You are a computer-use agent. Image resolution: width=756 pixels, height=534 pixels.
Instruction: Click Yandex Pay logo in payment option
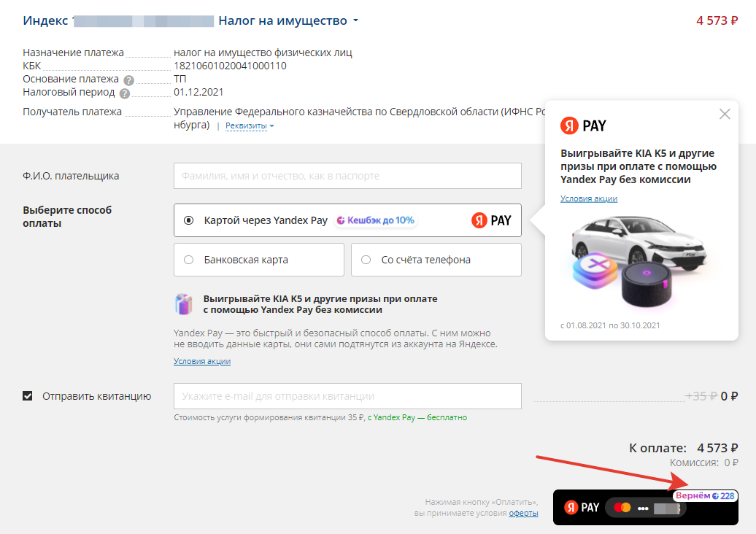[491, 220]
